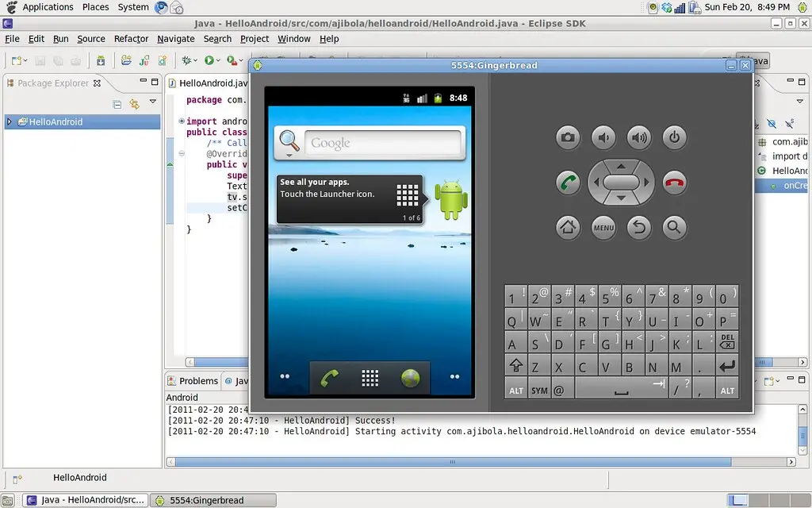
Task: Switch to the Problems tab
Action: (193, 381)
